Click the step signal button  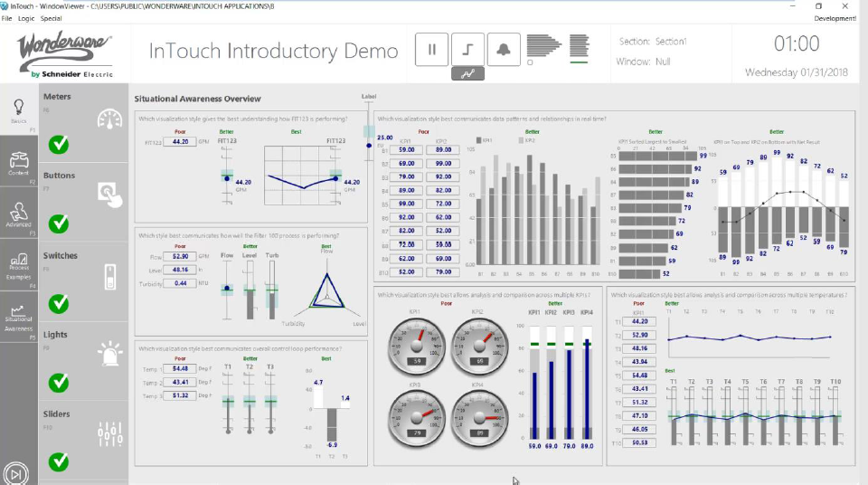click(x=467, y=50)
